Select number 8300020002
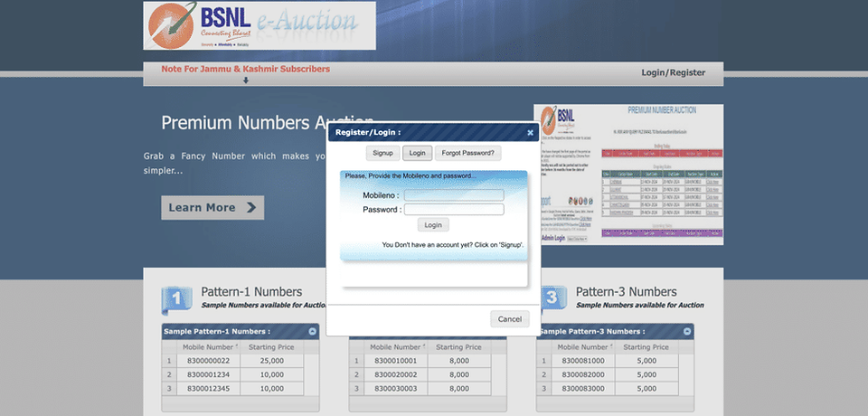 [x=396, y=374]
